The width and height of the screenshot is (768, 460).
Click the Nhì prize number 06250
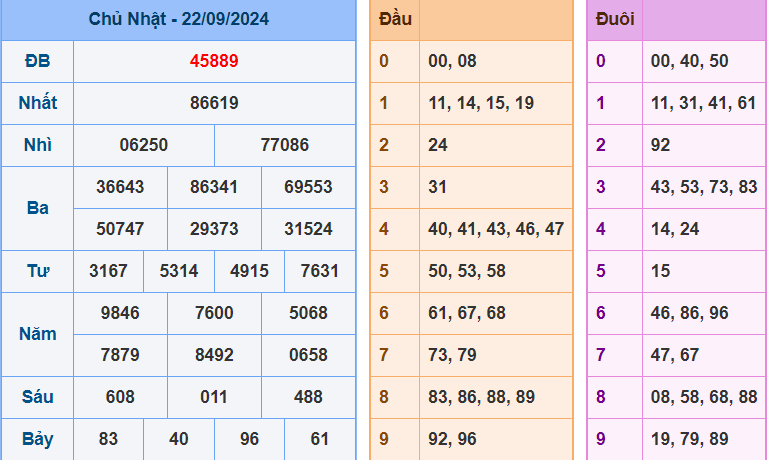[144, 145]
